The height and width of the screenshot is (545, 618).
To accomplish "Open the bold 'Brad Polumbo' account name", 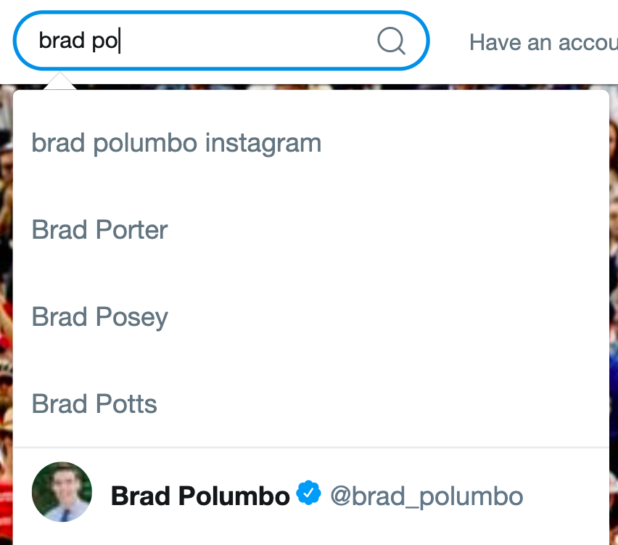I will point(200,496).
